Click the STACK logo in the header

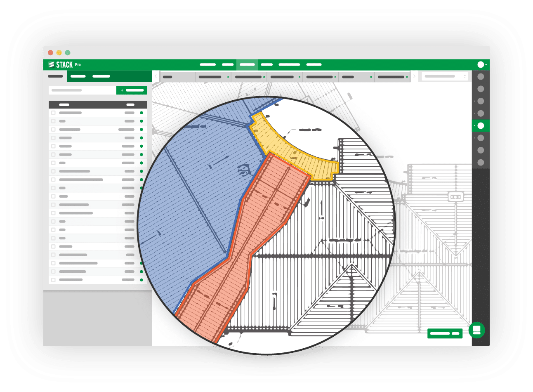[x=60, y=64]
